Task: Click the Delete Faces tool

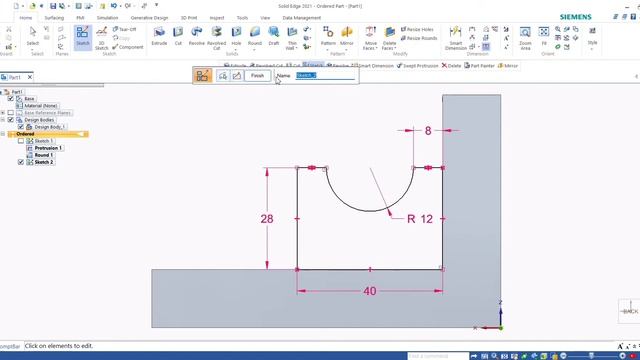Action: click(389, 38)
